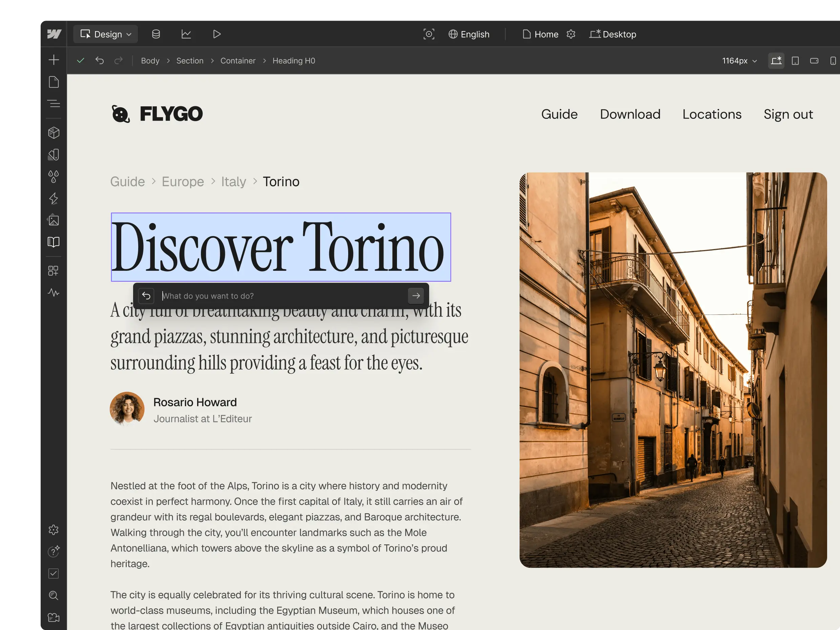Open the Assets image panel icon
This screenshot has height=630, width=840.
point(54,220)
